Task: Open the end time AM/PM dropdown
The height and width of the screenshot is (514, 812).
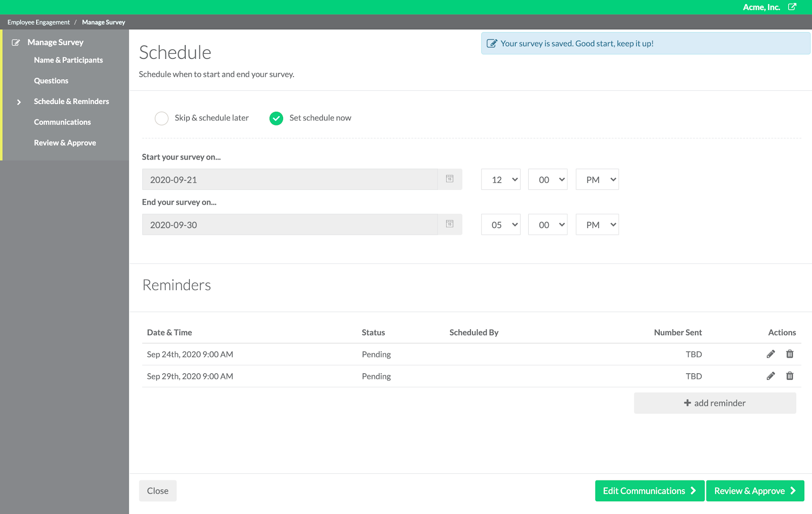Action: 597,224
